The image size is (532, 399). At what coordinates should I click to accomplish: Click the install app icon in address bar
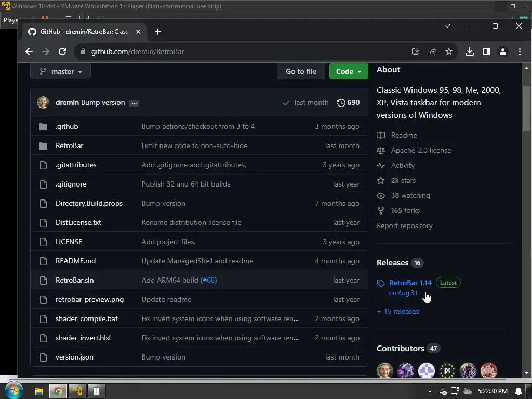(x=415, y=51)
